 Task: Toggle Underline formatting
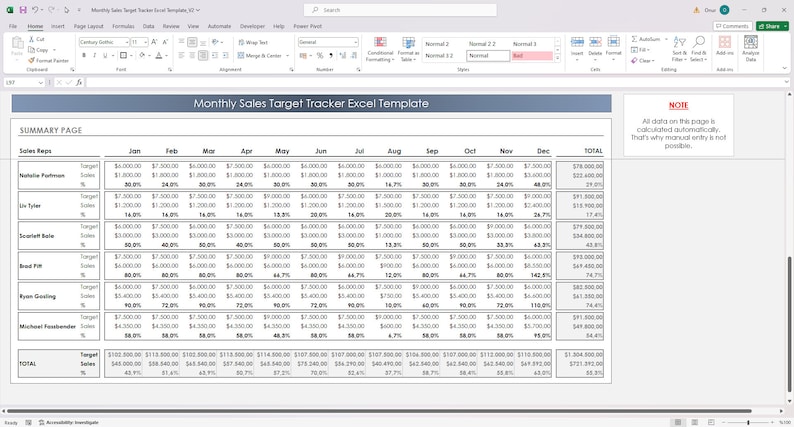105,55
